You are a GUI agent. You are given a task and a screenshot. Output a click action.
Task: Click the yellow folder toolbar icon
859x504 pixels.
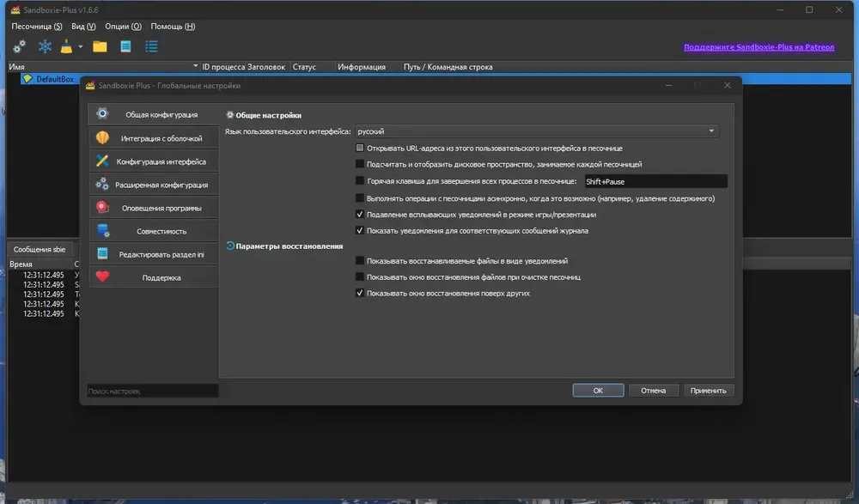point(100,46)
